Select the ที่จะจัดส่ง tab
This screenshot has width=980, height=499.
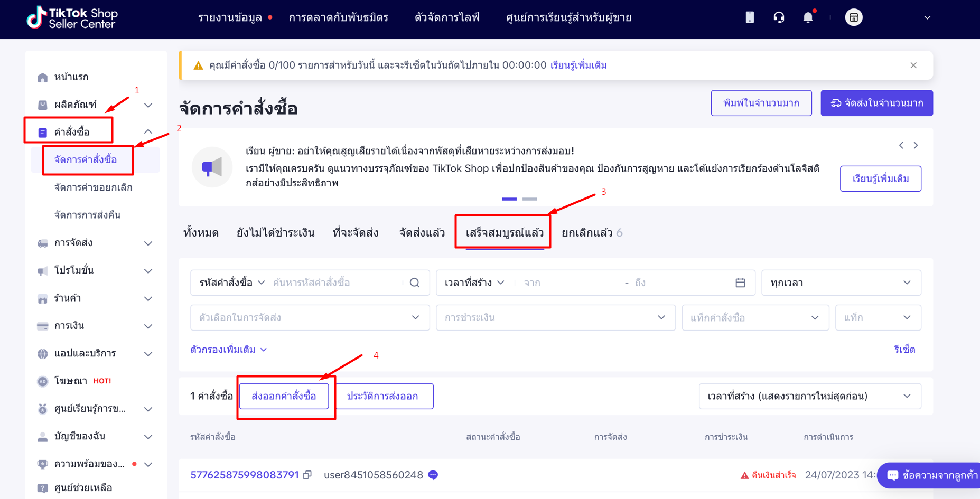point(356,233)
